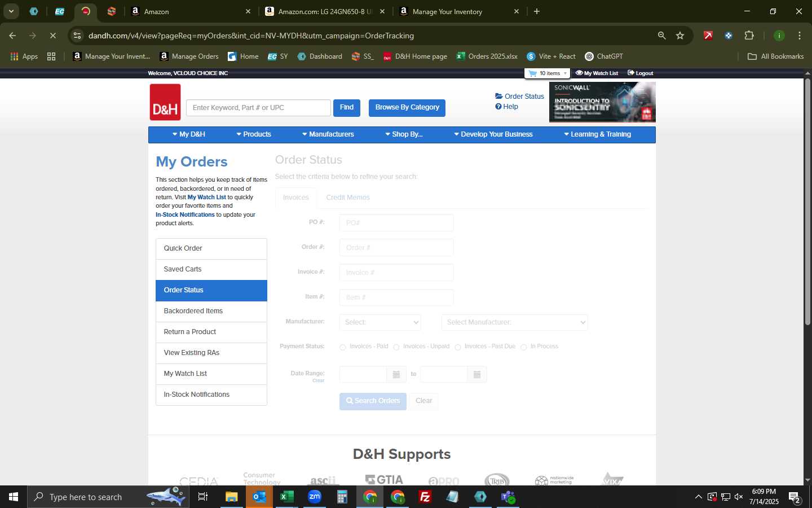View site information icon in address bar
The height and width of the screenshot is (508, 812).
(77, 36)
